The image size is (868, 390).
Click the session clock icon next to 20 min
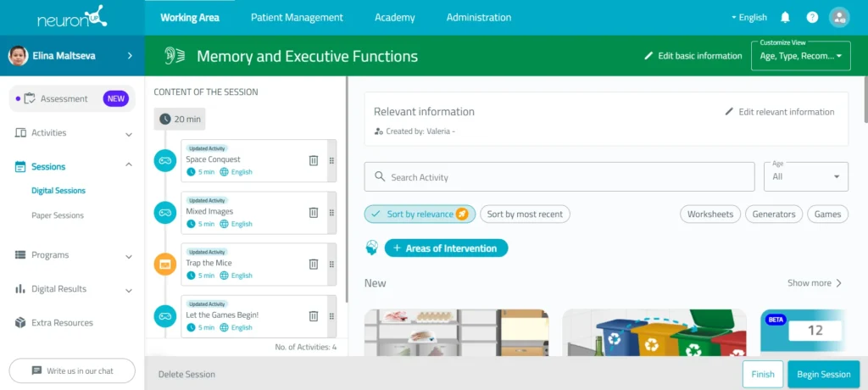click(x=165, y=119)
